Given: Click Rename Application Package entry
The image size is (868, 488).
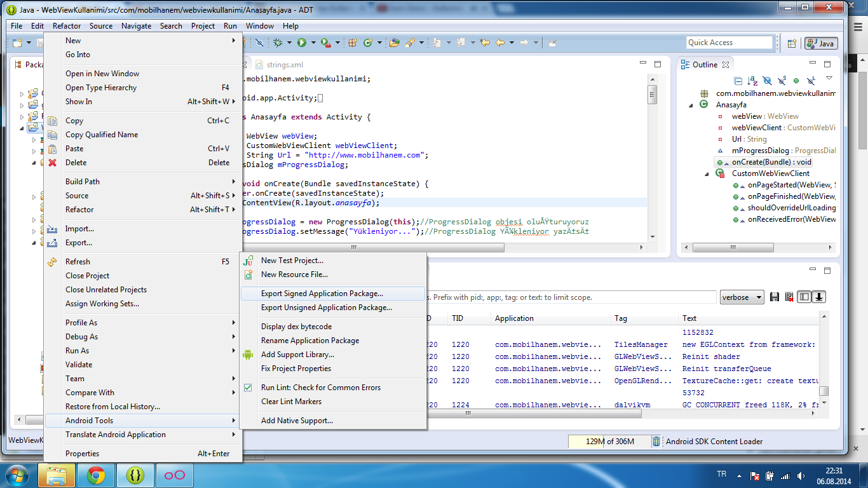Looking at the screenshot, I should pyautogui.click(x=333, y=341).
